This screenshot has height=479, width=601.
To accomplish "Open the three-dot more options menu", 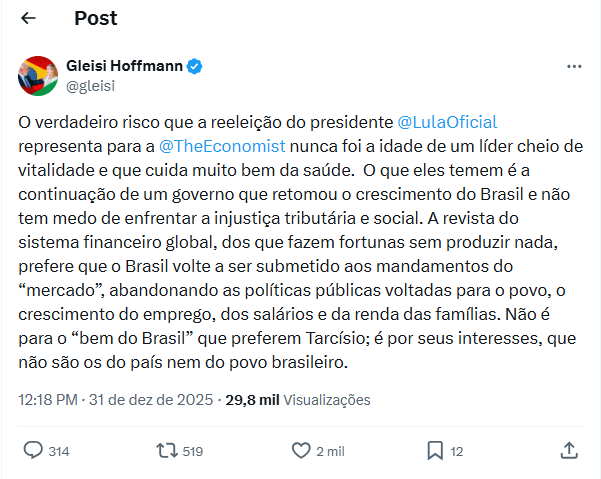I will [574, 66].
